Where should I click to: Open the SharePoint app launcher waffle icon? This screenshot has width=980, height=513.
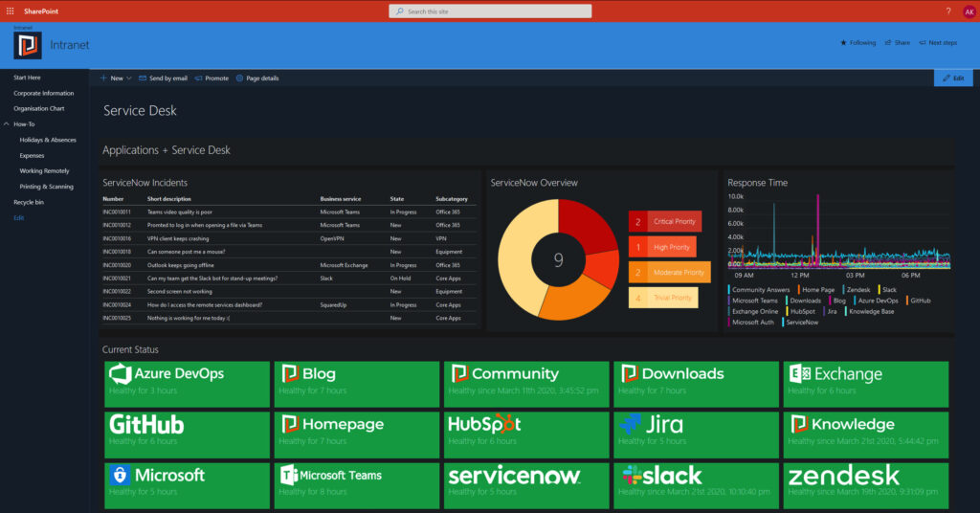click(x=10, y=11)
